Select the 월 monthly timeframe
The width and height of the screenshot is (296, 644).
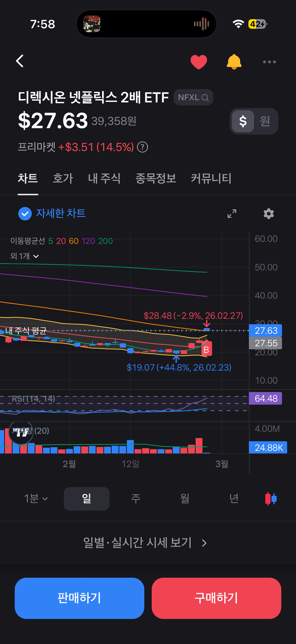point(185,499)
